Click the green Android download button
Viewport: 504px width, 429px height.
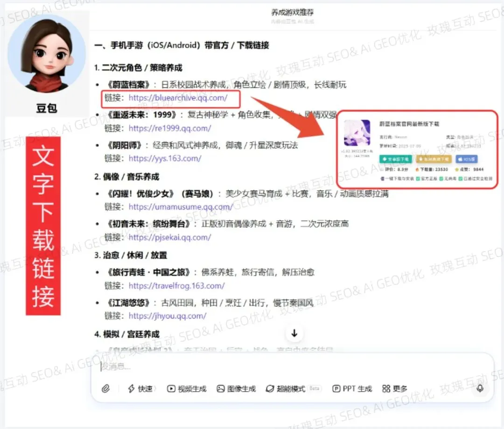[396, 159]
